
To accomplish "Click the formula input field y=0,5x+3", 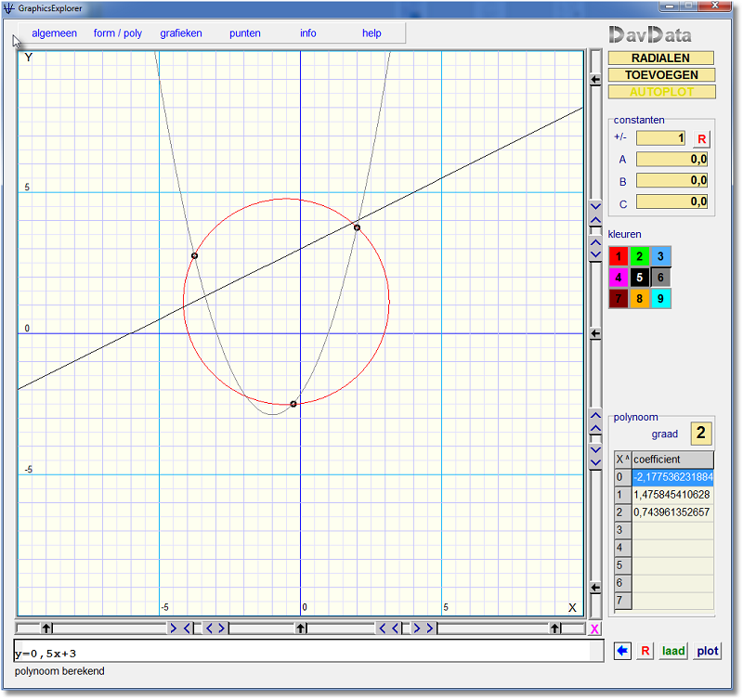I will (x=308, y=651).
